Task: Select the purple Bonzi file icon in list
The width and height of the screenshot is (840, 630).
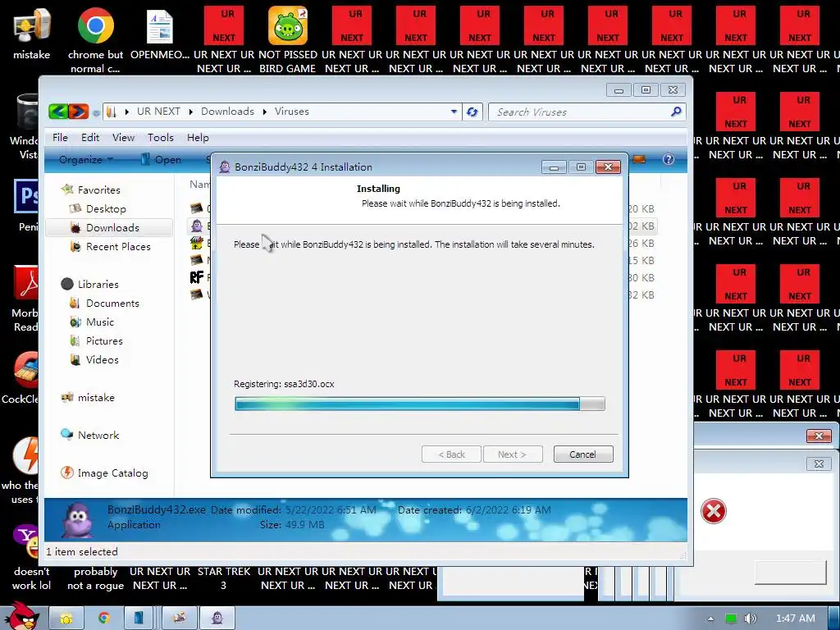Action: [x=197, y=226]
